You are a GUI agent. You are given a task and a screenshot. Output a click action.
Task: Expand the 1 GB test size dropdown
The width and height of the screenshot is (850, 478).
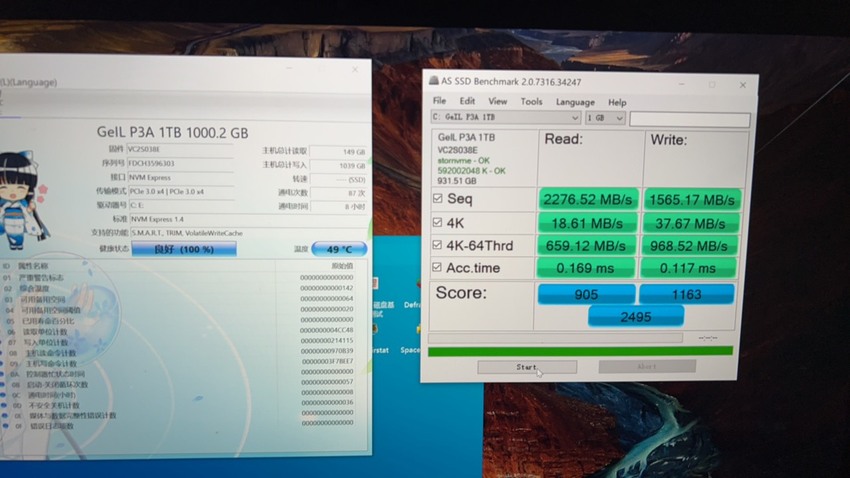(605, 118)
